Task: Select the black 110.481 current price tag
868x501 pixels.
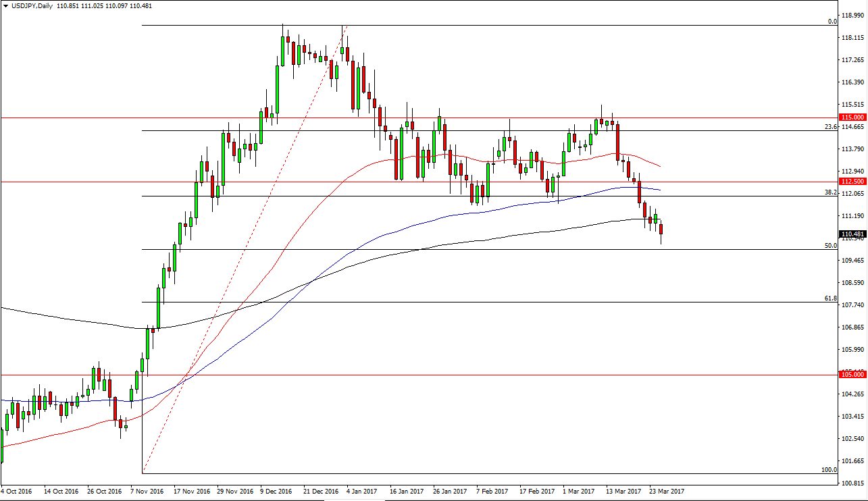Action: point(852,234)
